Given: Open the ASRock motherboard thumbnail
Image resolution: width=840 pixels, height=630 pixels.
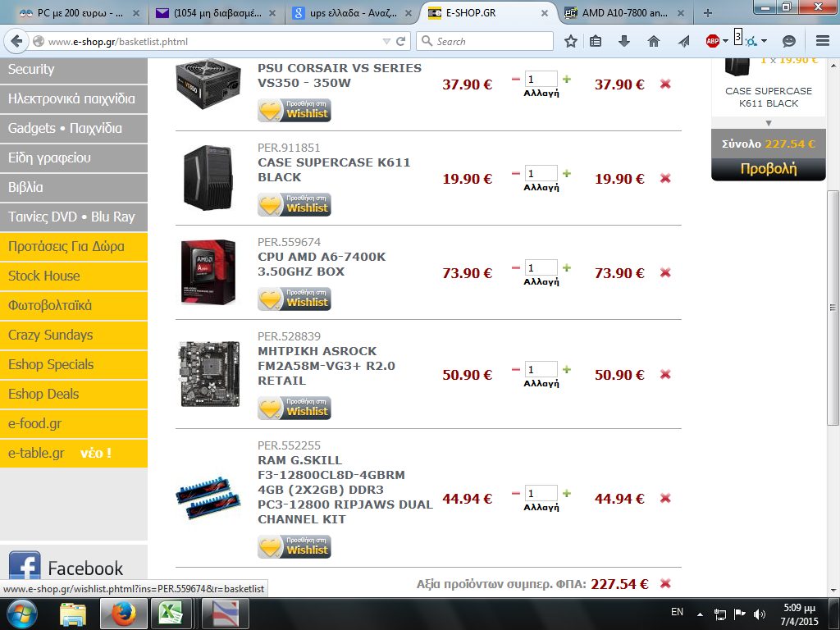Looking at the screenshot, I should click(x=209, y=374).
